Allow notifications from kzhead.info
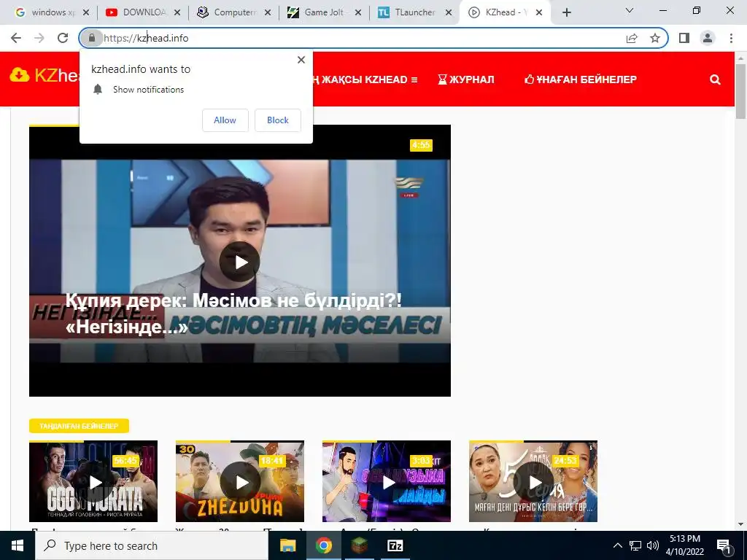Image resolution: width=747 pixels, height=560 pixels. pos(225,120)
